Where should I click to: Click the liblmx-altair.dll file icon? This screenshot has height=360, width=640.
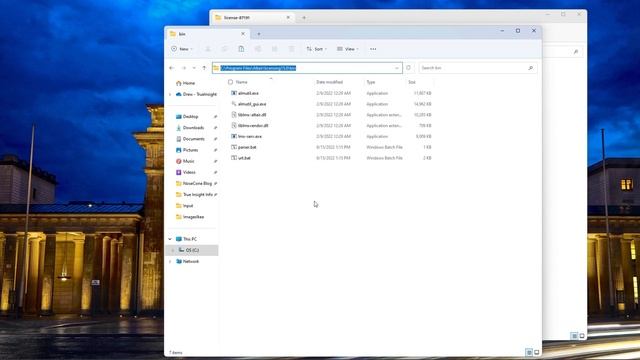tap(234, 115)
